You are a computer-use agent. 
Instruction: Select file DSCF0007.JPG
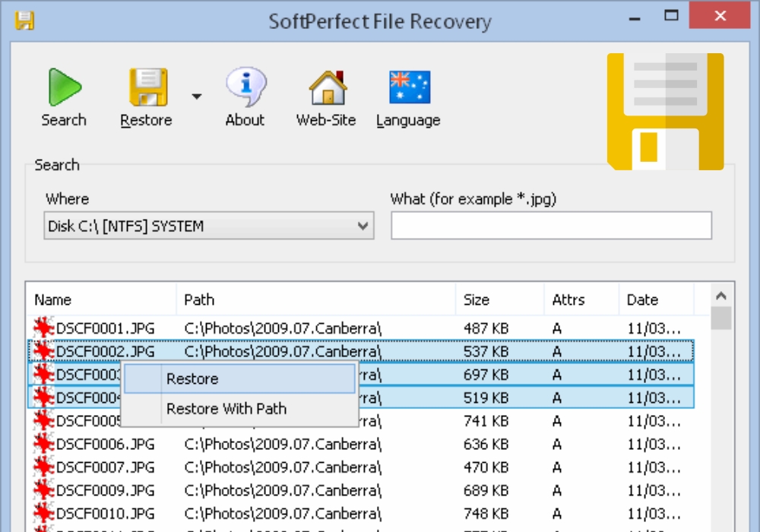coord(105,467)
